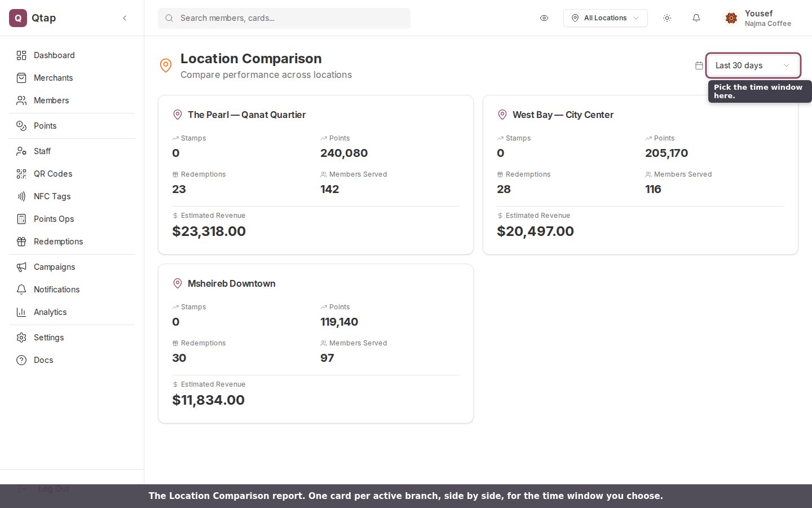Image resolution: width=812 pixels, height=508 pixels.
Task: Click the Points Ops calculator icon
Action: (21, 219)
